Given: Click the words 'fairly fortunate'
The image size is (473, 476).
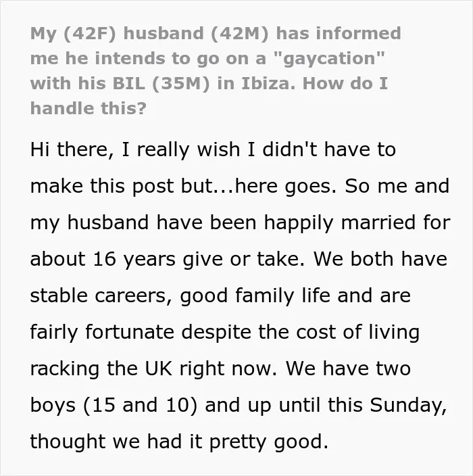Looking at the screenshot, I should 102,332.
